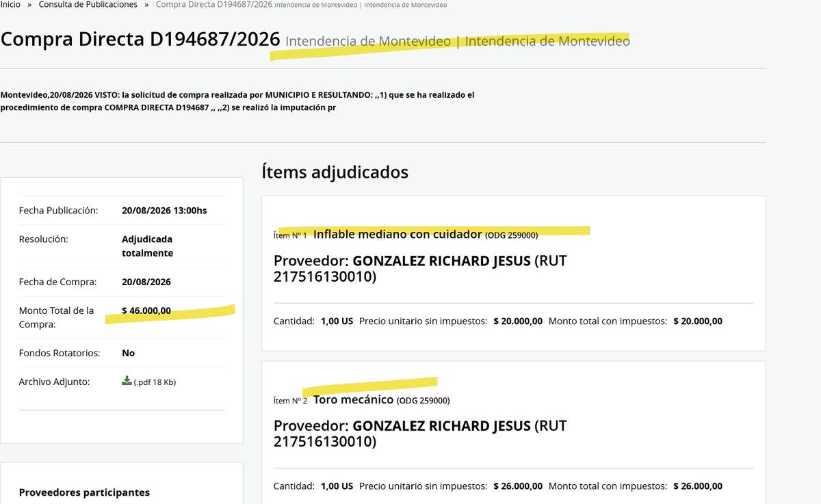The width and height of the screenshot is (821, 504).
Task: Click item title 'Inflable mediano con cuidador'
Action: point(398,234)
